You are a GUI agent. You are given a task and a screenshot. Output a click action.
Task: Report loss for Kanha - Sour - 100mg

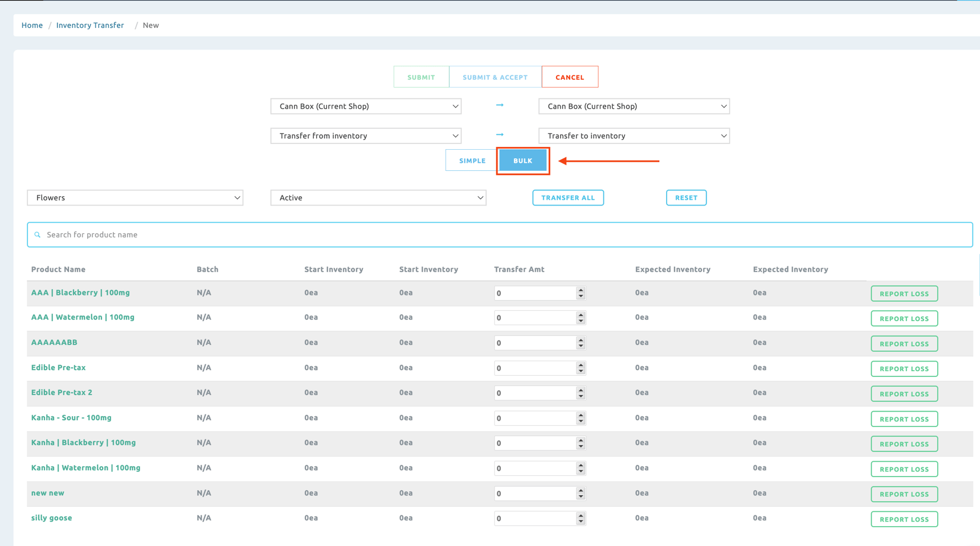(x=904, y=419)
